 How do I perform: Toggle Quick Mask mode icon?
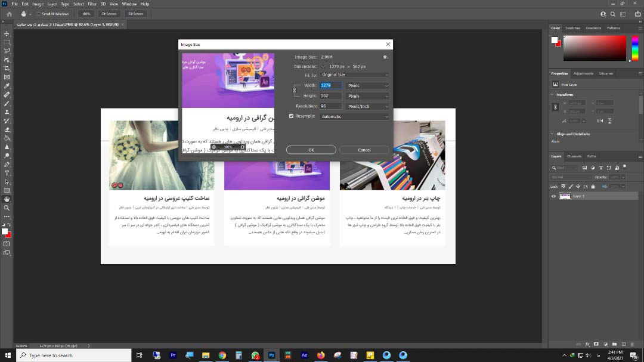(x=7, y=244)
